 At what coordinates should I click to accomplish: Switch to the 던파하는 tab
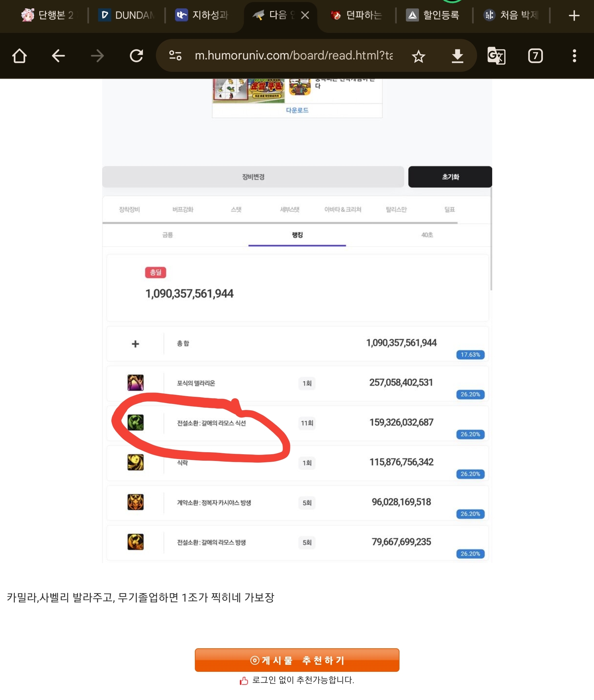click(356, 15)
